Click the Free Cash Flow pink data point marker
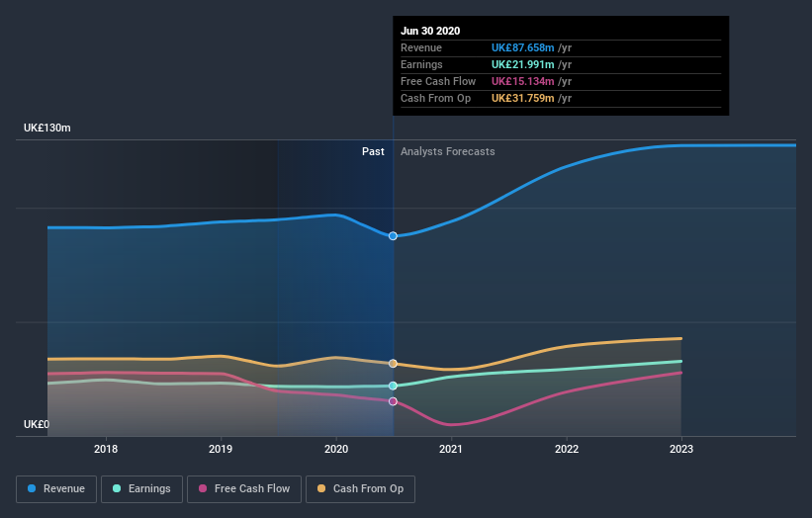The image size is (812, 518). (393, 401)
